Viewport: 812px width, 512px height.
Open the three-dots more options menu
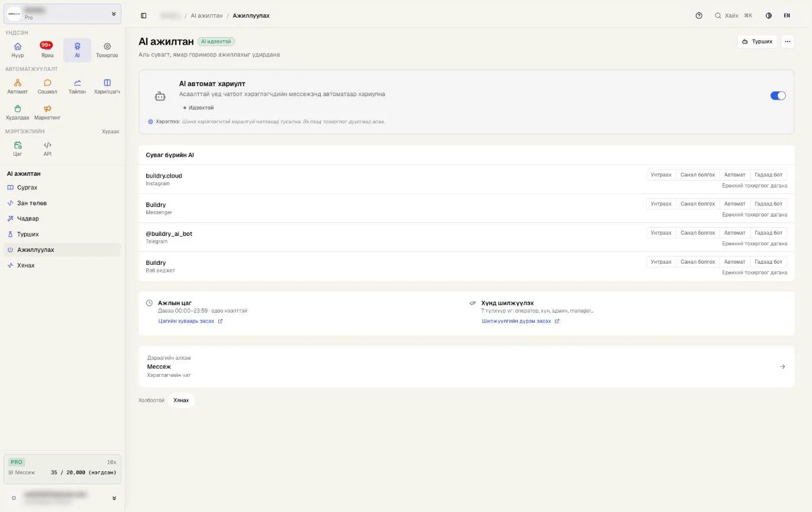787,41
